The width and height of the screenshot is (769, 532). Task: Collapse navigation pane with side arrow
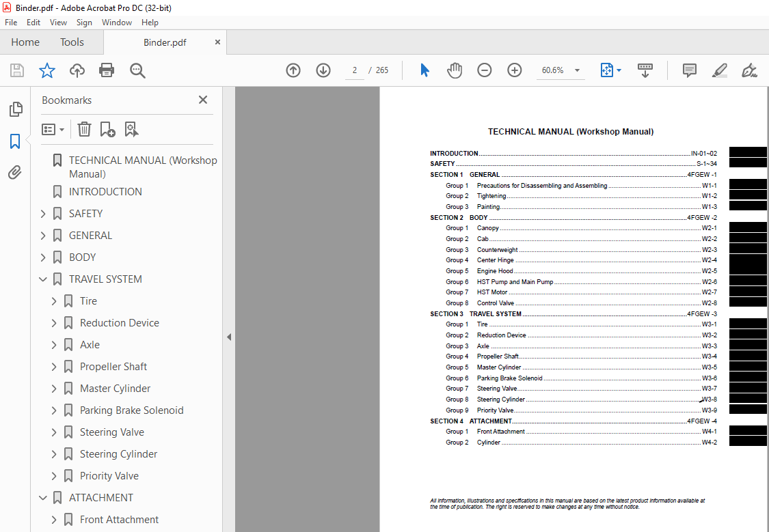click(x=229, y=337)
